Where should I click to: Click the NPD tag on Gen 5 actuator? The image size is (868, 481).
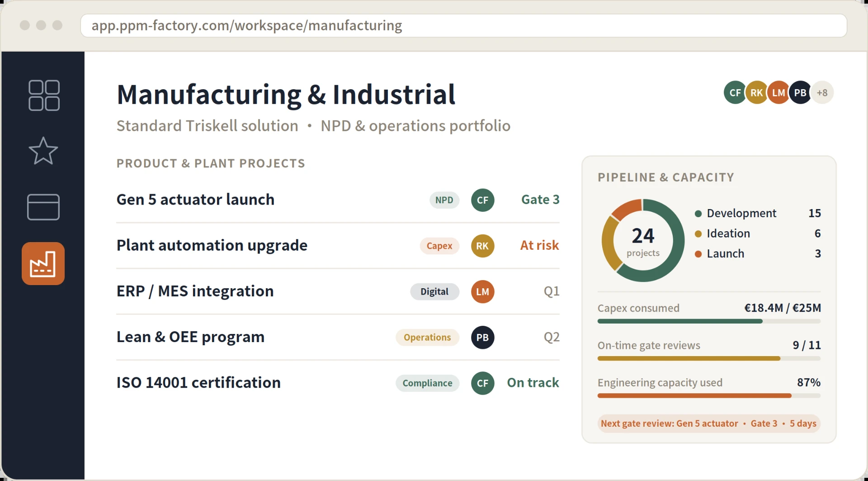444,200
